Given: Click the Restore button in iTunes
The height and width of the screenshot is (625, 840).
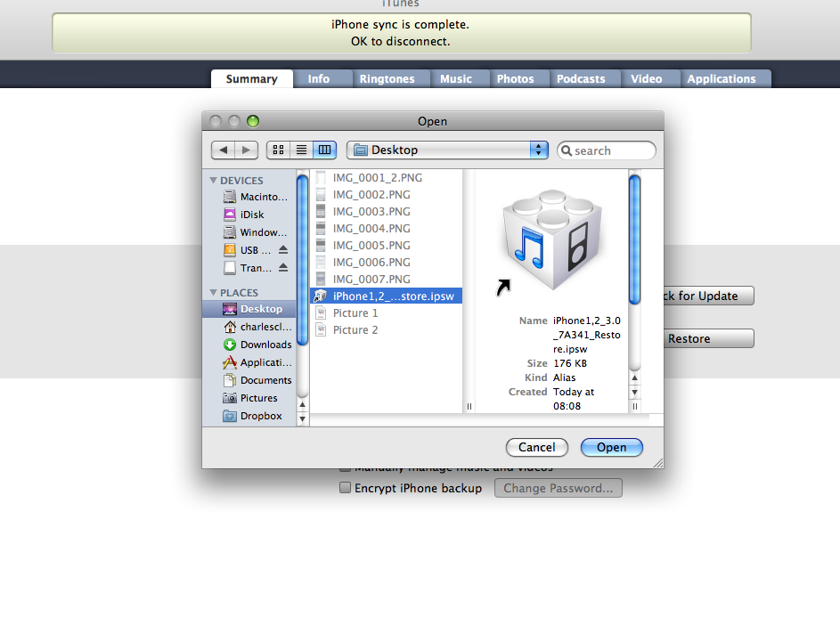Looking at the screenshot, I should tap(709, 338).
